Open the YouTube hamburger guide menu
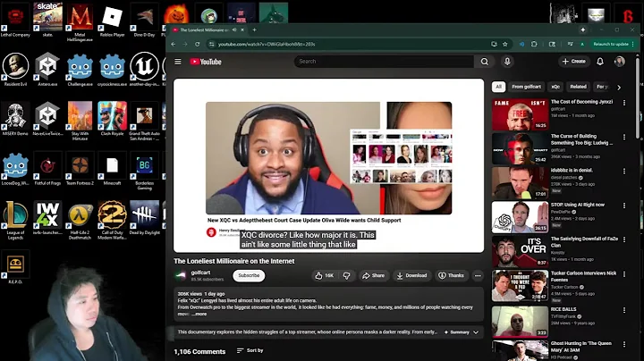644x361 pixels. pos(178,62)
